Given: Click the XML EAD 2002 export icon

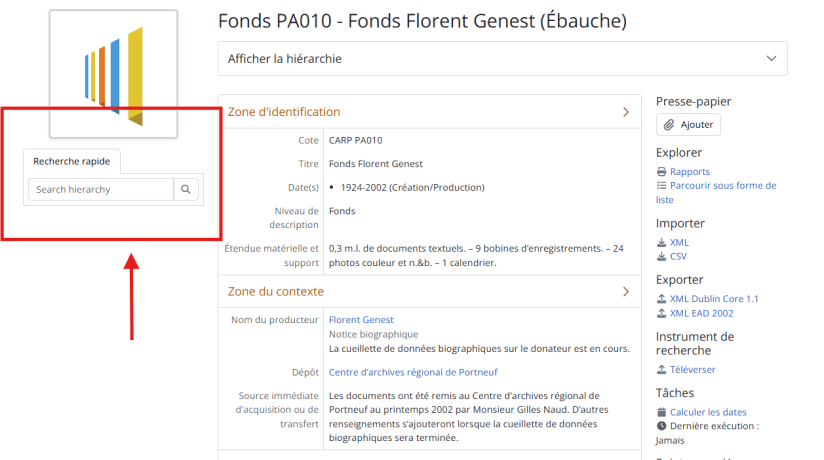Looking at the screenshot, I should [x=661, y=313].
